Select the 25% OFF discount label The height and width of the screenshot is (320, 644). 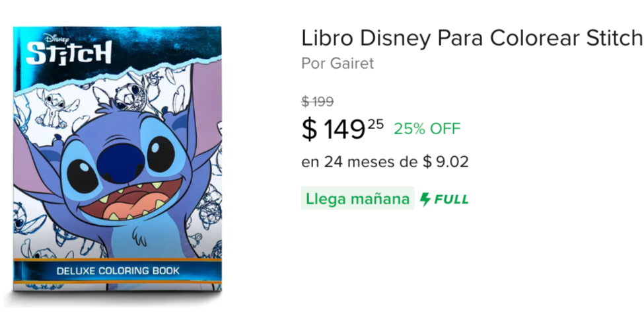click(x=427, y=129)
